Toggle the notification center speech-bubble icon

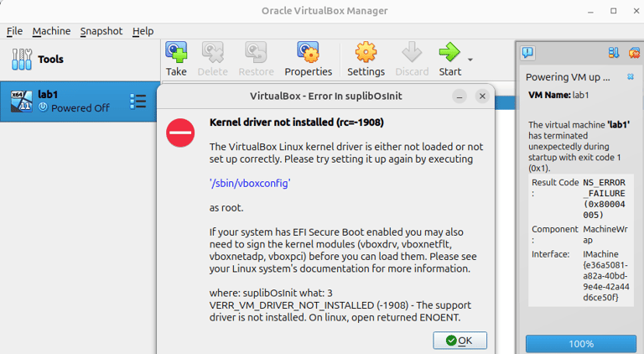527,53
